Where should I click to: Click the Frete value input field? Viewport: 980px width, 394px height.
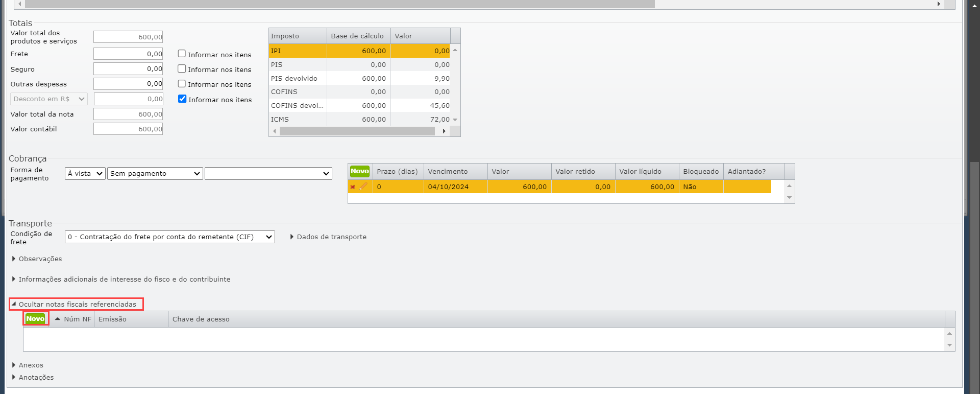pos(128,54)
